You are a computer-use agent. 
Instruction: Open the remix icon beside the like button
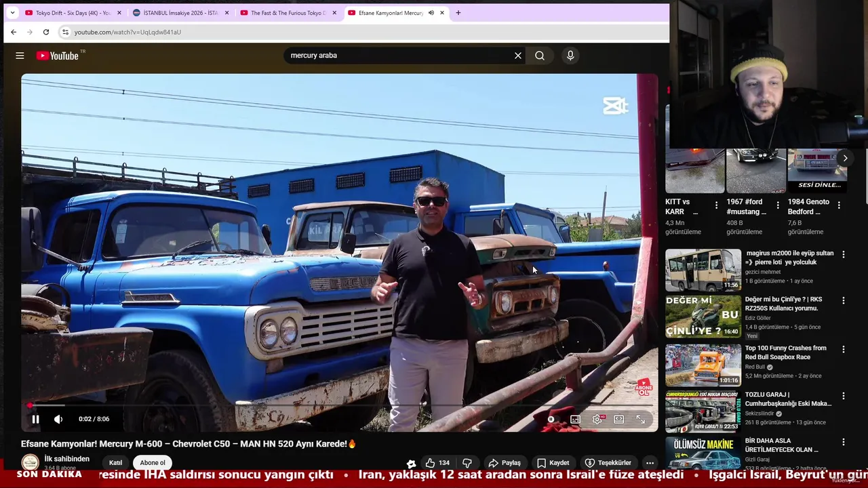tap(411, 464)
